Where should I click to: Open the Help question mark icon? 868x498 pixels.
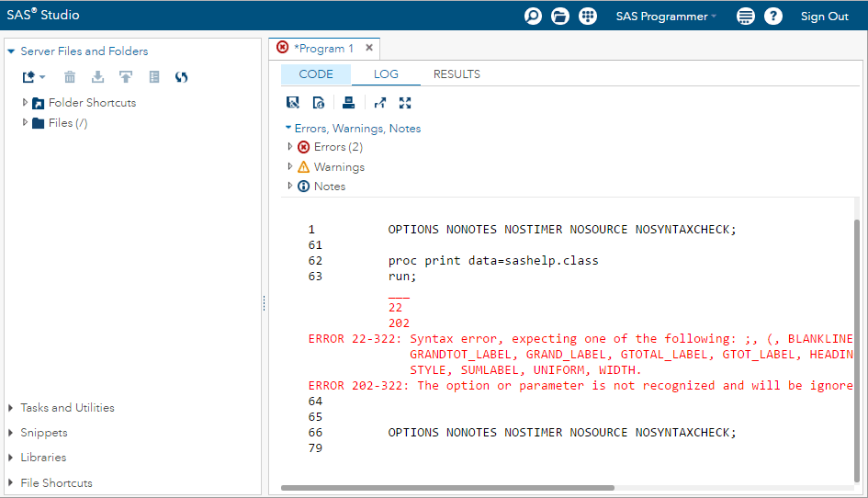(x=773, y=16)
